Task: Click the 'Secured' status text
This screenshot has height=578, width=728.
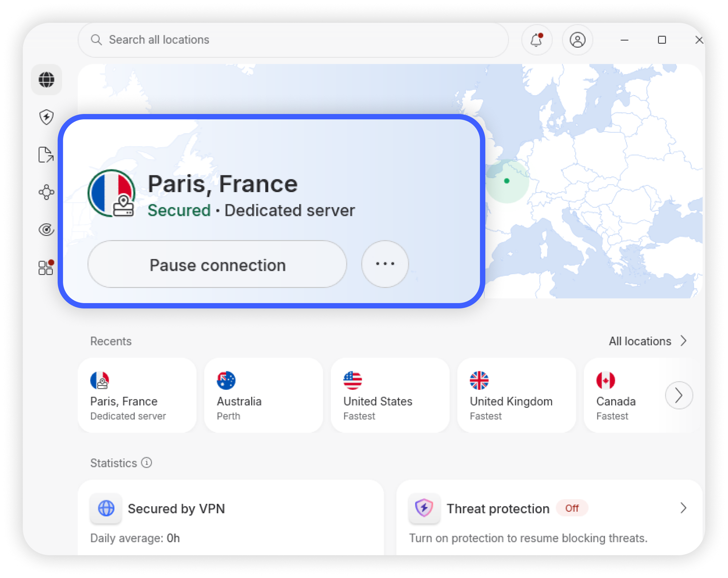Action: pyautogui.click(x=179, y=210)
